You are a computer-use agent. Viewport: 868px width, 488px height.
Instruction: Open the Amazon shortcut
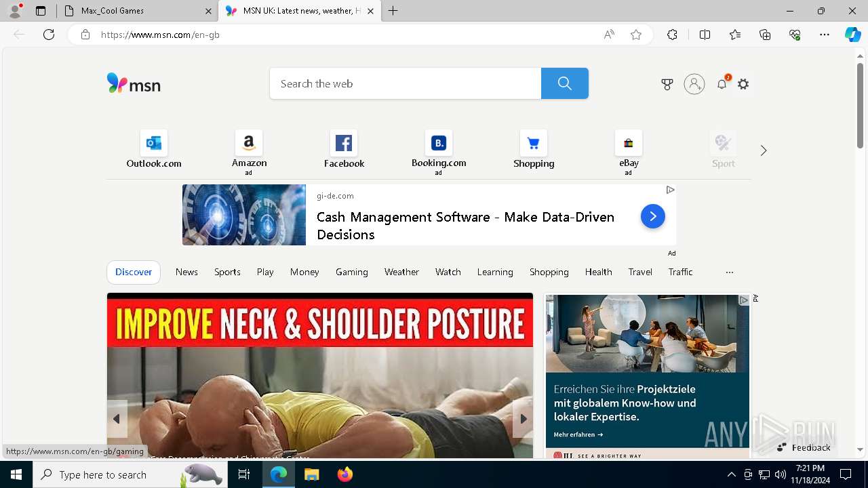click(x=249, y=152)
